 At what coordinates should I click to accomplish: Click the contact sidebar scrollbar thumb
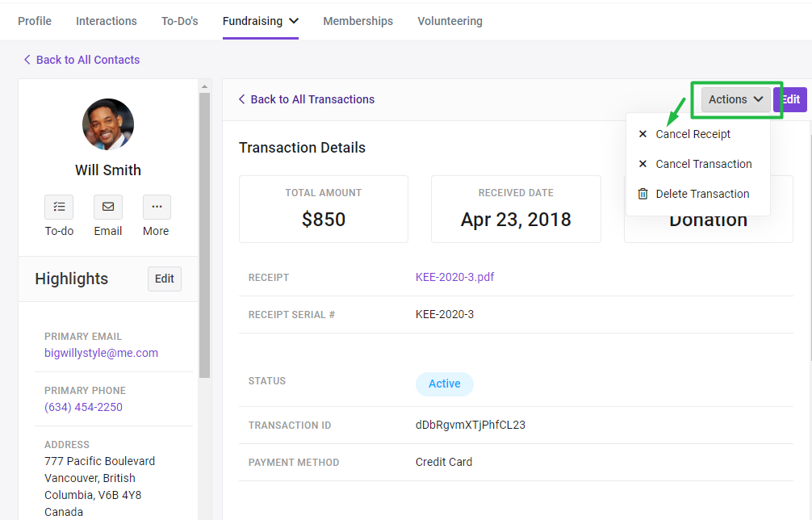point(204,236)
